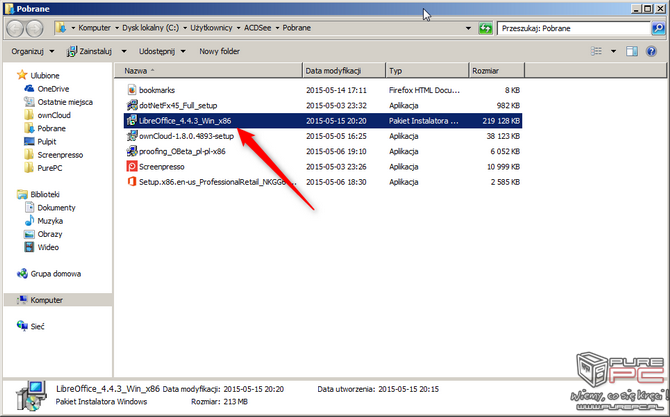This screenshot has width=670, height=417.
Task: Select the bookmarks HTML file
Action: point(157,90)
